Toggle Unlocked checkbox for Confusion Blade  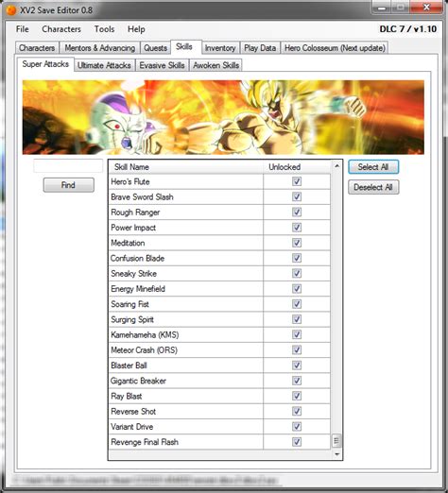click(x=297, y=258)
